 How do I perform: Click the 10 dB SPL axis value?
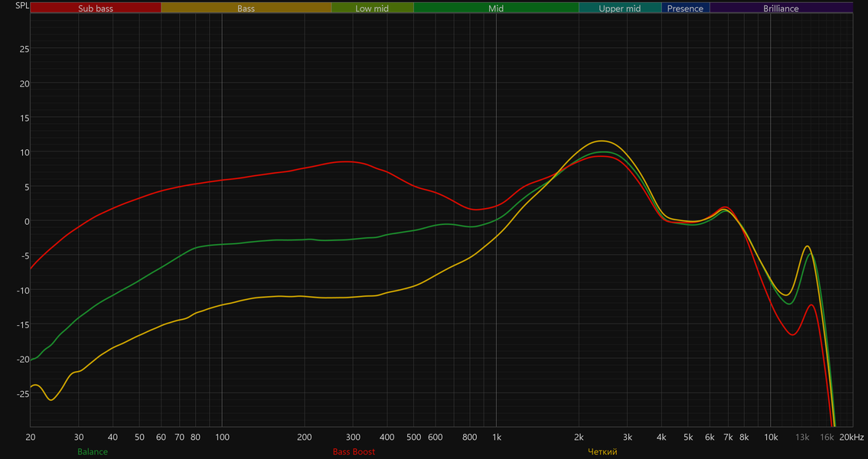pyautogui.click(x=24, y=152)
